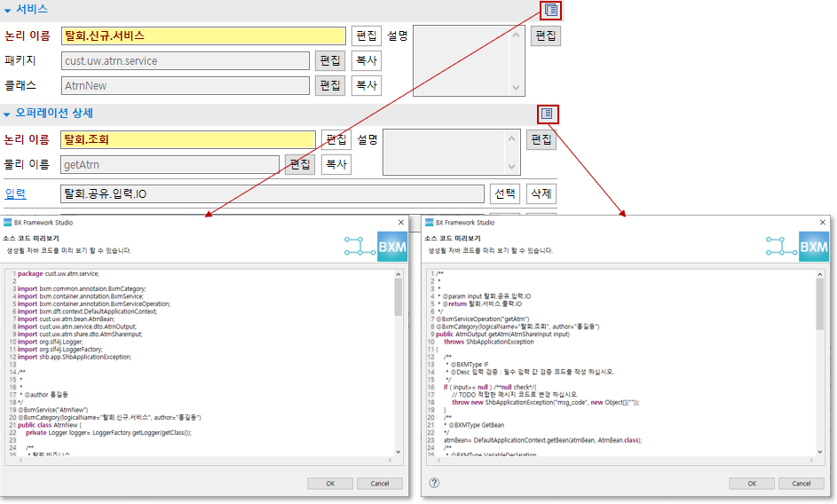Click right code scroll-down arrow
The height and width of the screenshot is (504, 837).
[x=820, y=452]
